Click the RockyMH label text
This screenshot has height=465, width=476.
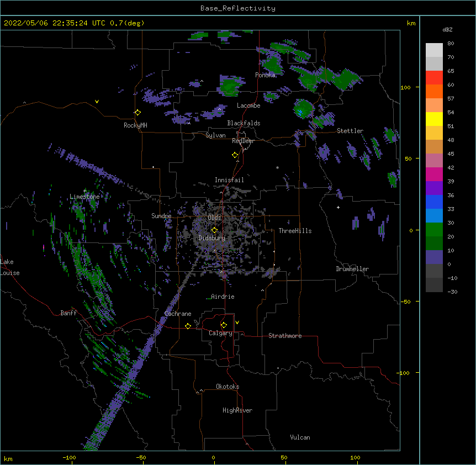(135, 125)
